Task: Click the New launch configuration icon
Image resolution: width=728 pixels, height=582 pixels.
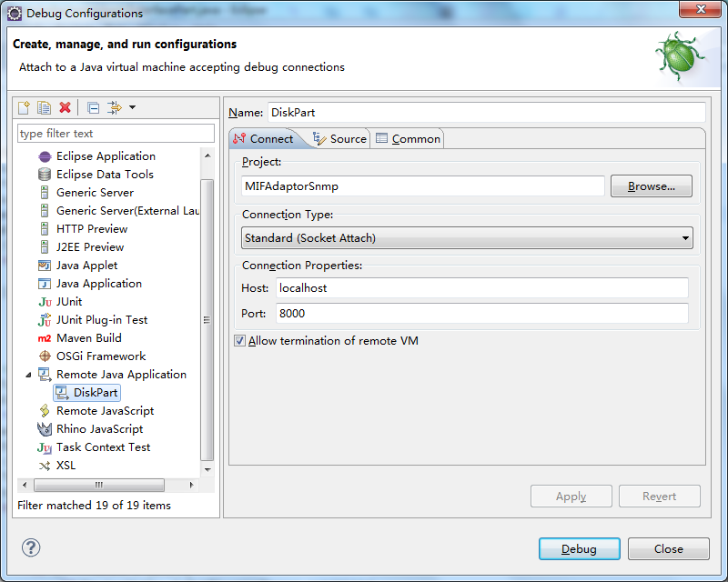Action: pyautogui.click(x=25, y=107)
